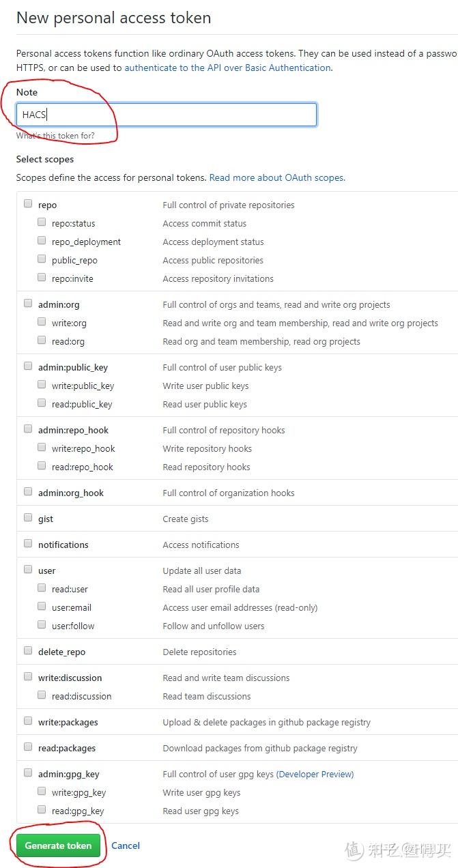Screen dimensions: 458x868
Task: Check the repo scope checkbox
Action: tap(28, 203)
